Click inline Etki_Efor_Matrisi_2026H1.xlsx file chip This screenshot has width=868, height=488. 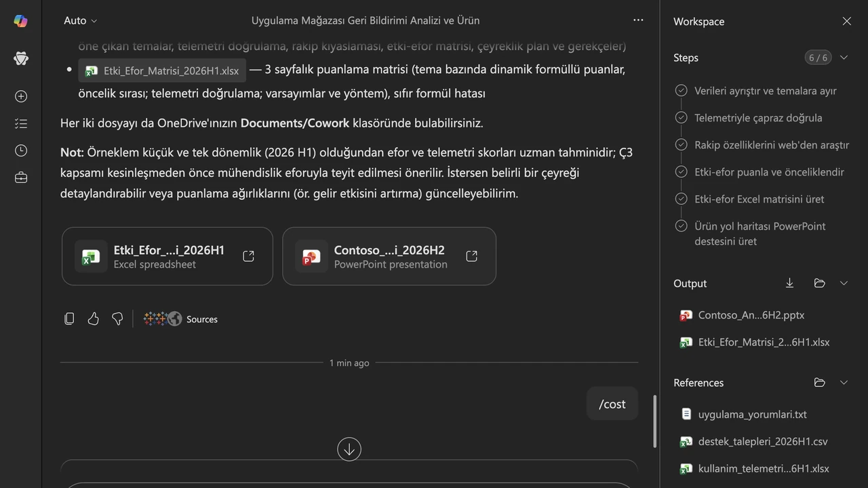162,70
